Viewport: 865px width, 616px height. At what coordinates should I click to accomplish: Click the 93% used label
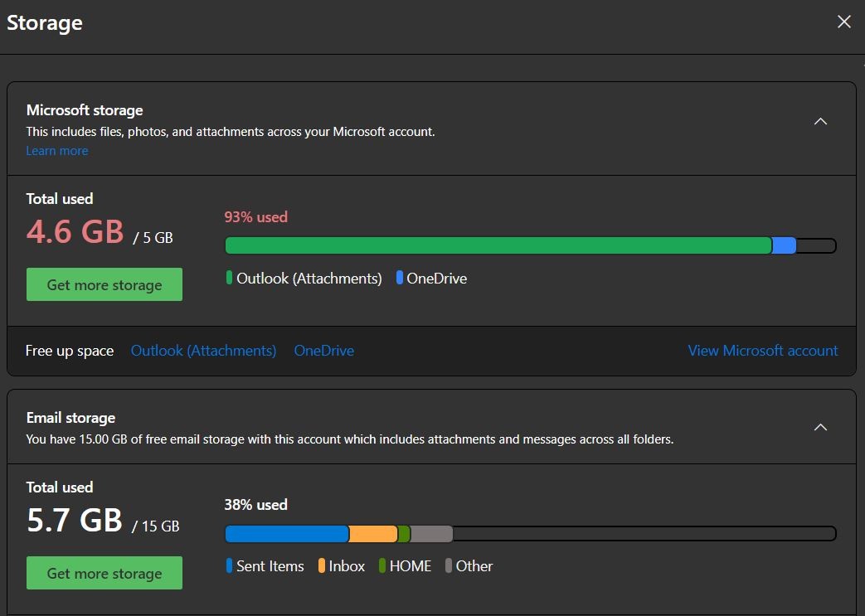pyautogui.click(x=255, y=216)
